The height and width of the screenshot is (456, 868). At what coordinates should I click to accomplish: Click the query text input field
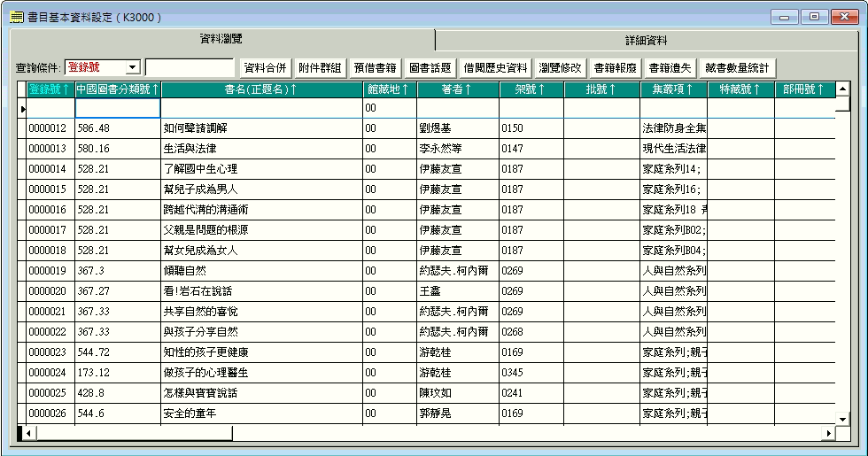[190, 67]
